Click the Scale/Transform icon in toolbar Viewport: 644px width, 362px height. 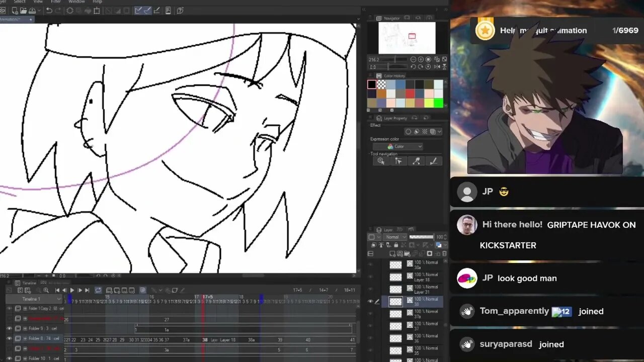coord(97,11)
